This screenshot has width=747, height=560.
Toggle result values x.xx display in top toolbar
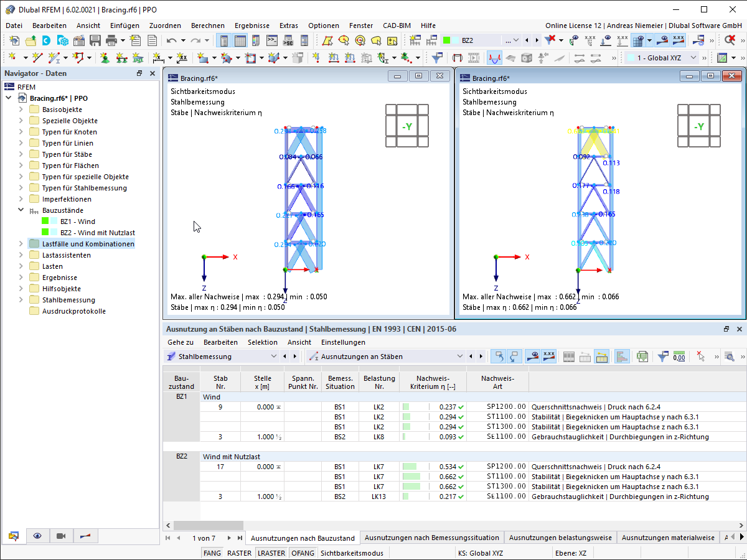[679, 40]
